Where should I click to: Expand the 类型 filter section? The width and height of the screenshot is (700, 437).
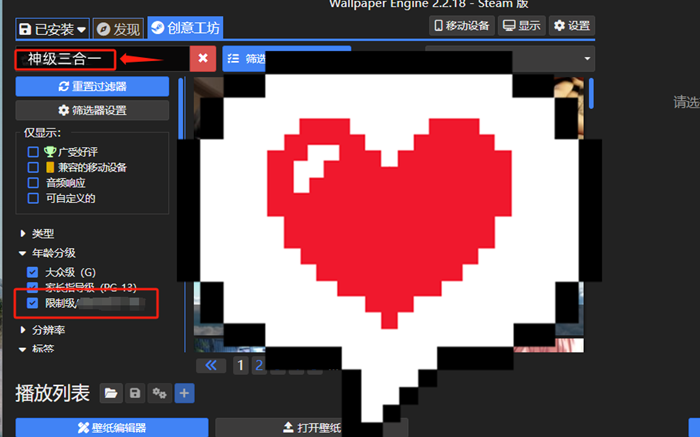pyautogui.click(x=24, y=233)
